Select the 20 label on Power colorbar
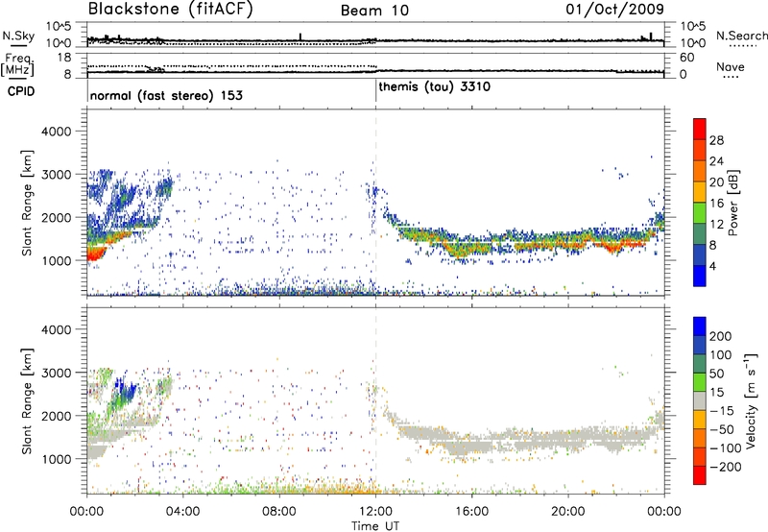Screen dimensions: 768x532 (x=716, y=182)
